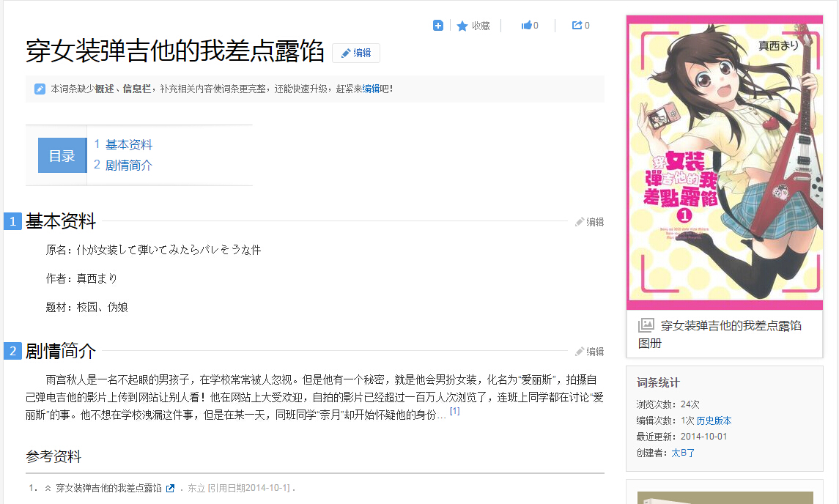Jump to 剧情简介 in table of contents
This screenshot has width=839, height=504.
click(x=128, y=165)
